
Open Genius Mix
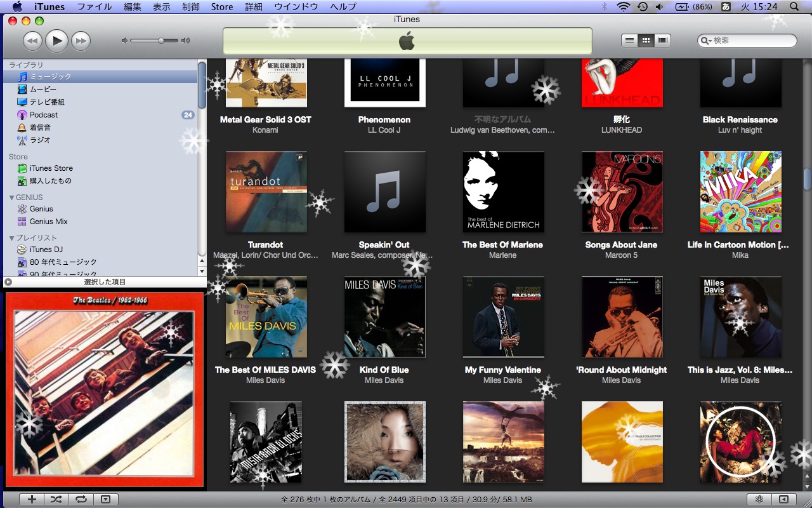tap(100, 222)
